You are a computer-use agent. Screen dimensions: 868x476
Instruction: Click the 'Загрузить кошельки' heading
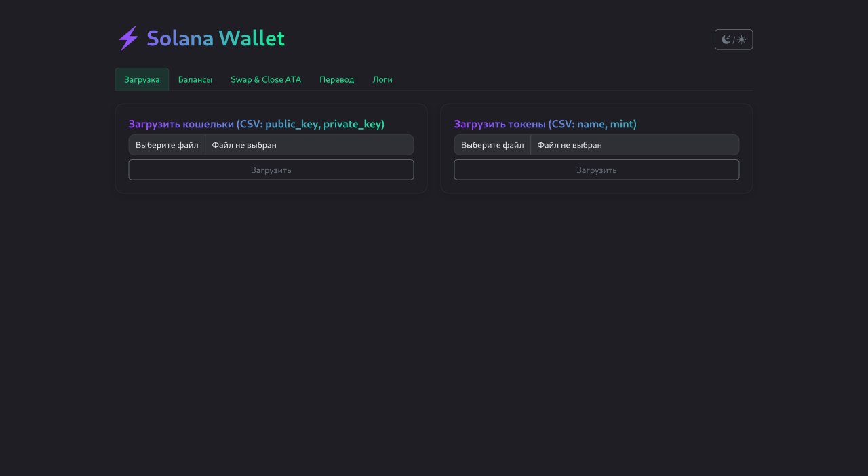point(256,124)
